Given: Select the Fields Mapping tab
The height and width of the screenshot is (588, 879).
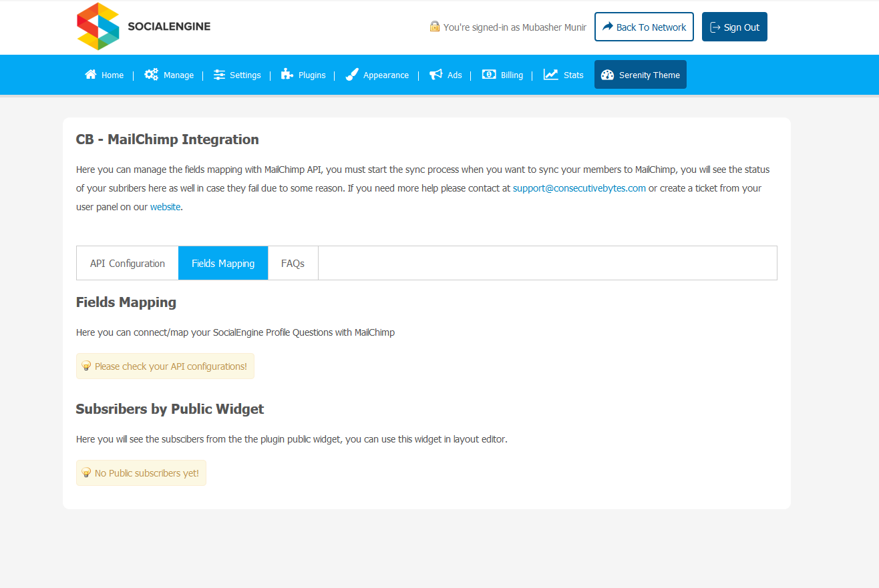Looking at the screenshot, I should pyautogui.click(x=223, y=264).
